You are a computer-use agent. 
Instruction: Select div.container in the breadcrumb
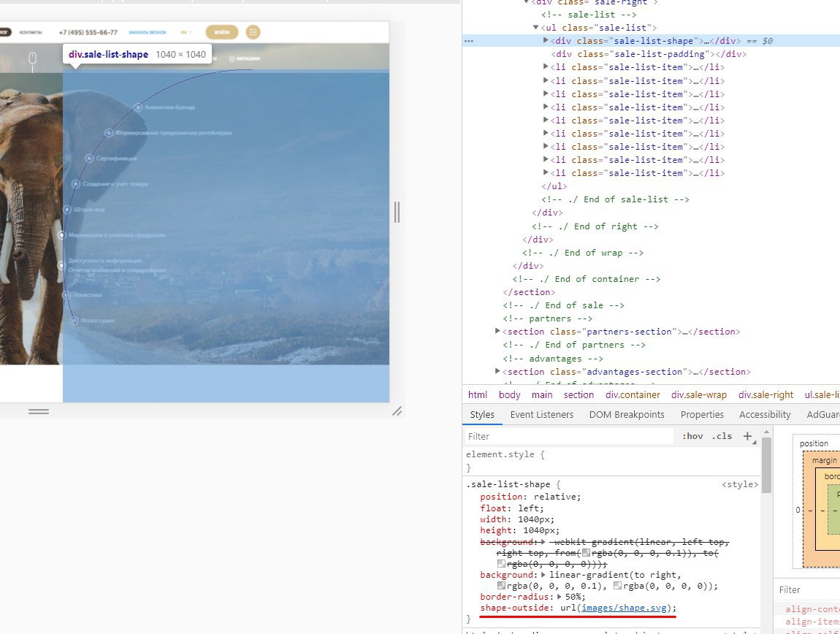point(633,394)
